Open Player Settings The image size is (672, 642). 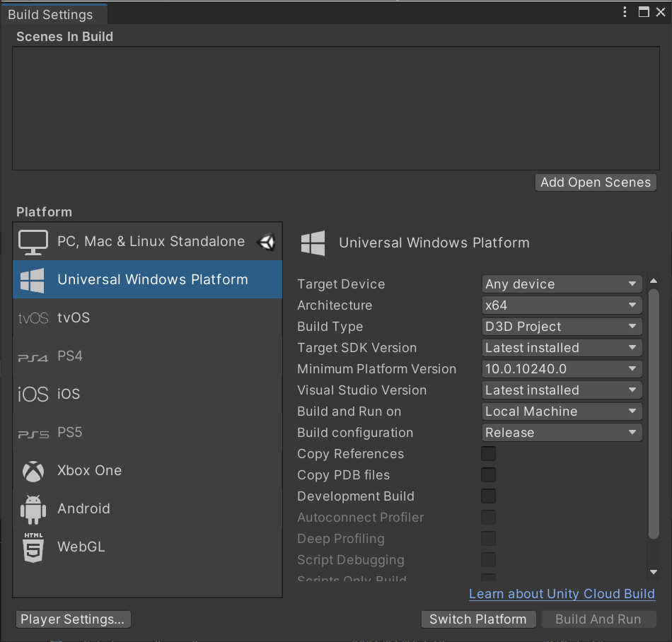[73, 619]
